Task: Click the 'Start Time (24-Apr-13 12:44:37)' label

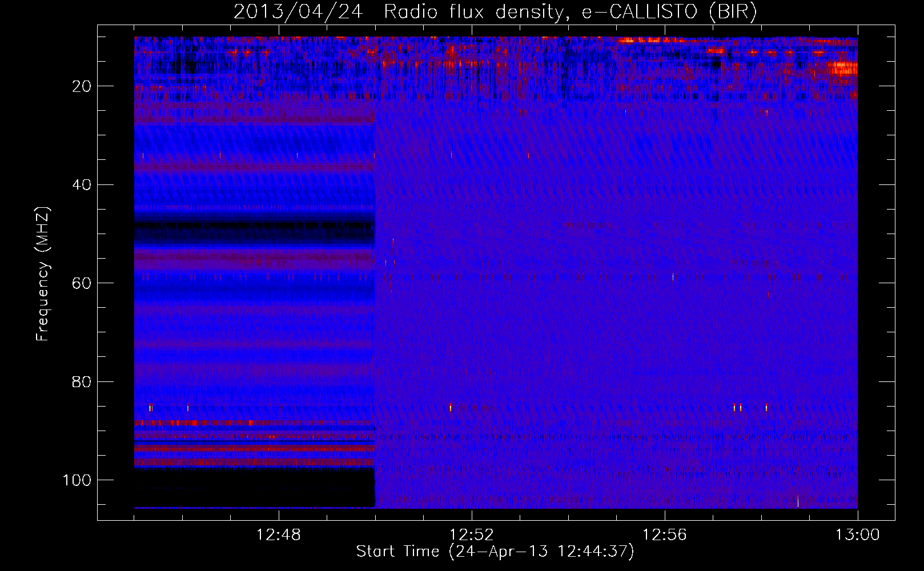Action: point(495,552)
